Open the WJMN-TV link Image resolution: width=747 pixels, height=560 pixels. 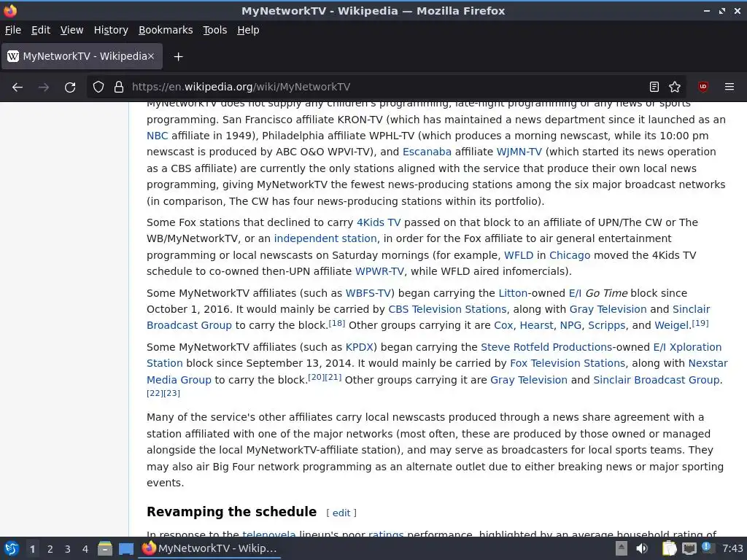[519, 152]
